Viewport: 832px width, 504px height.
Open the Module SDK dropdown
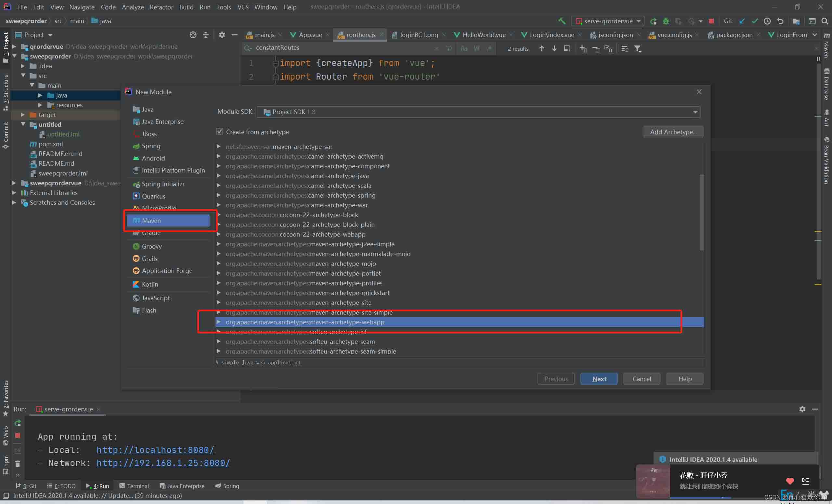point(478,112)
